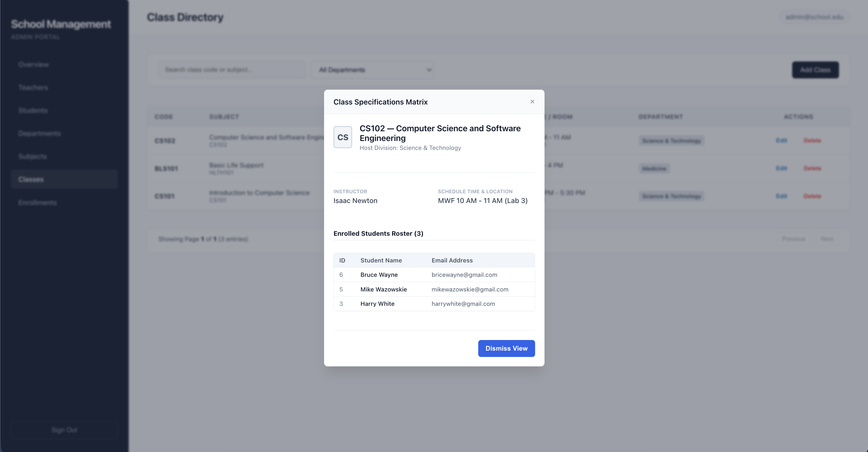The width and height of the screenshot is (868, 452).
Task: Click student ID 5 in the roster
Action: coord(341,289)
